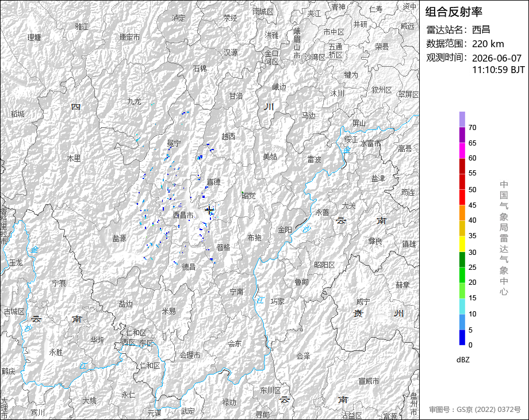
Task: Click the 组合反射率 title
Action: tap(454, 12)
